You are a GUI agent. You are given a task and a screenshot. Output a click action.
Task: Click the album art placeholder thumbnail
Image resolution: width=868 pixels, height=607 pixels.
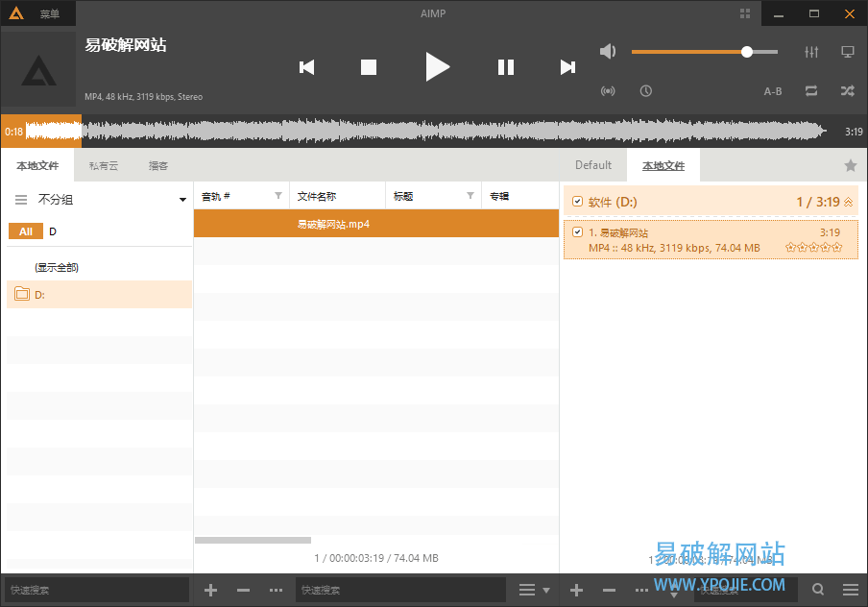click(x=38, y=69)
